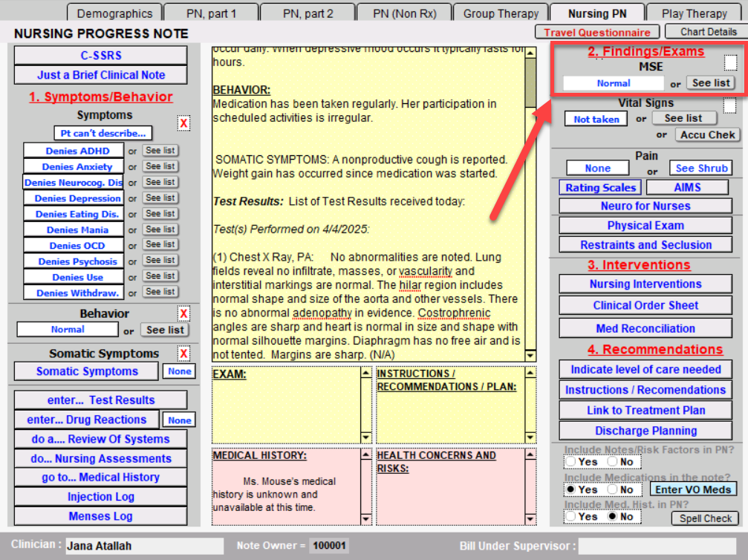Click the red X beside Symptoms
The image size is (748, 560).
[183, 123]
